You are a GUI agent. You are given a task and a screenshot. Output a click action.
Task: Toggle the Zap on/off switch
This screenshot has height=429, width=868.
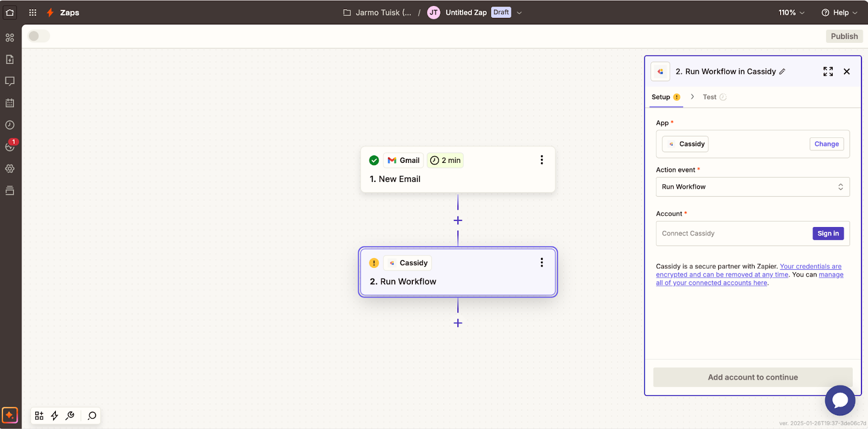39,36
